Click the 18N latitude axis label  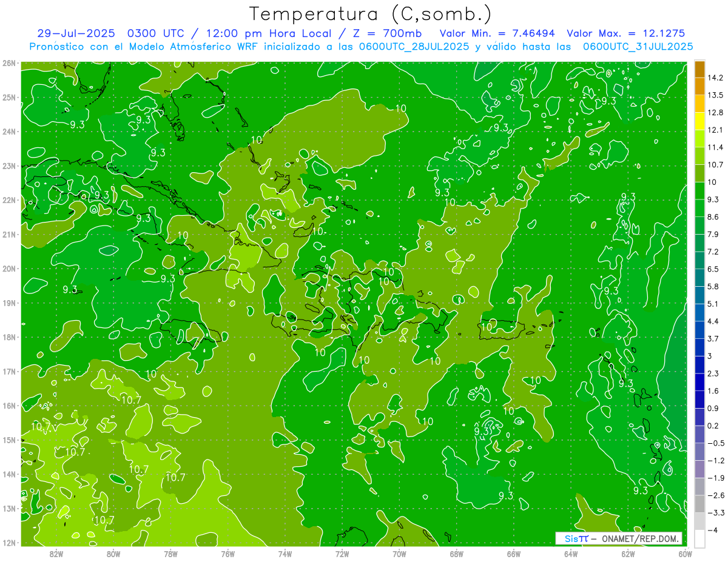8,337
